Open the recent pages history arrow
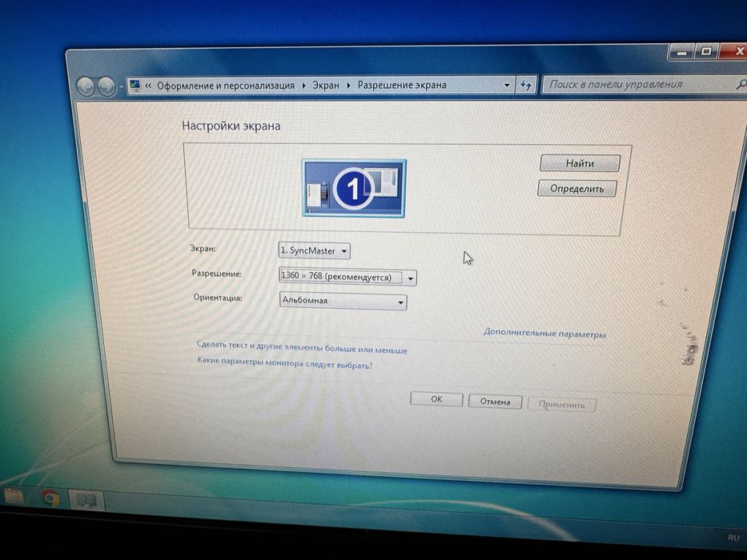Screen dimensions: 747x560 pyautogui.click(x=121, y=87)
